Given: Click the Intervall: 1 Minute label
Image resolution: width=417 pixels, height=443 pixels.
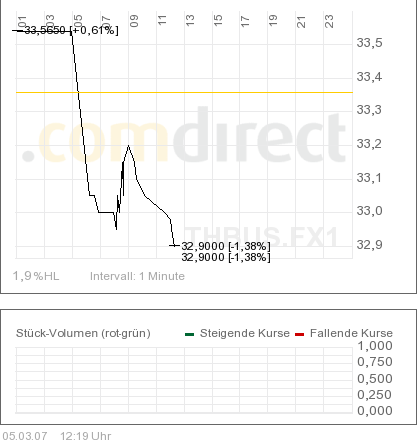Looking at the screenshot, I should [137, 276].
